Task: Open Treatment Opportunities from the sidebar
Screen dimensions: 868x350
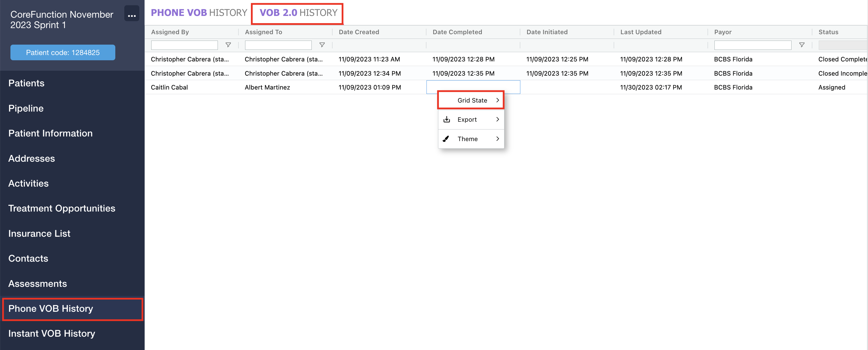Action: tap(62, 208)
